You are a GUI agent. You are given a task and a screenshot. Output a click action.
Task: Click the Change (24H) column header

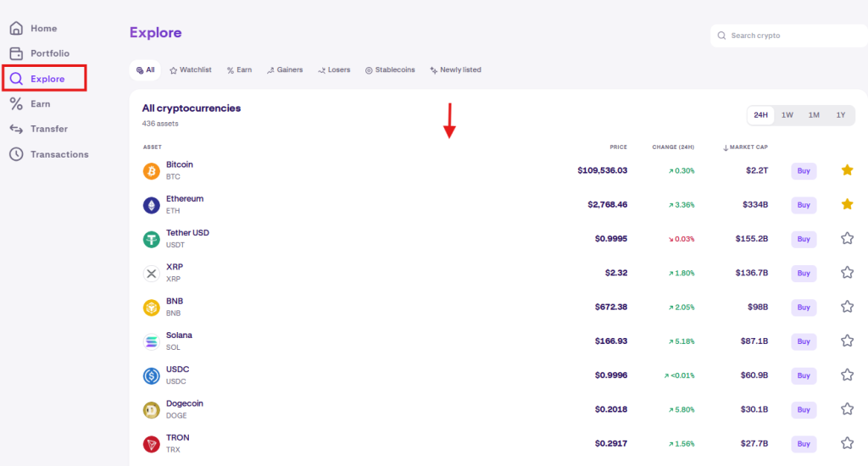click(x=673, y=147)
